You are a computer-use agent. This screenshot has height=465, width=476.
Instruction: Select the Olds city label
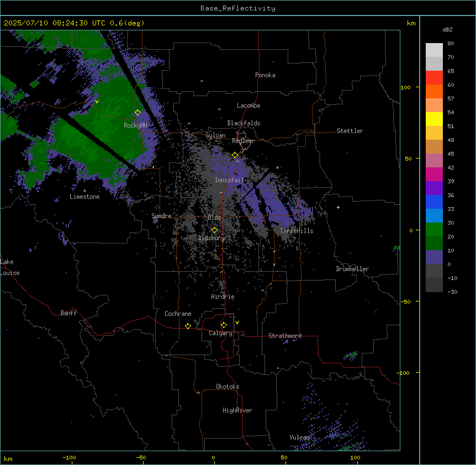coord(214,218)
